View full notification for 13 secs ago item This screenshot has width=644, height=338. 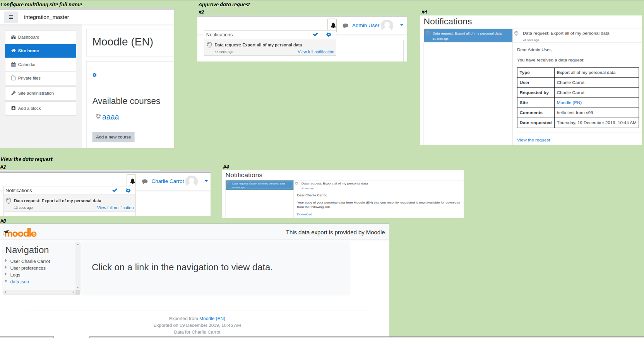click(x=115, y=208)
